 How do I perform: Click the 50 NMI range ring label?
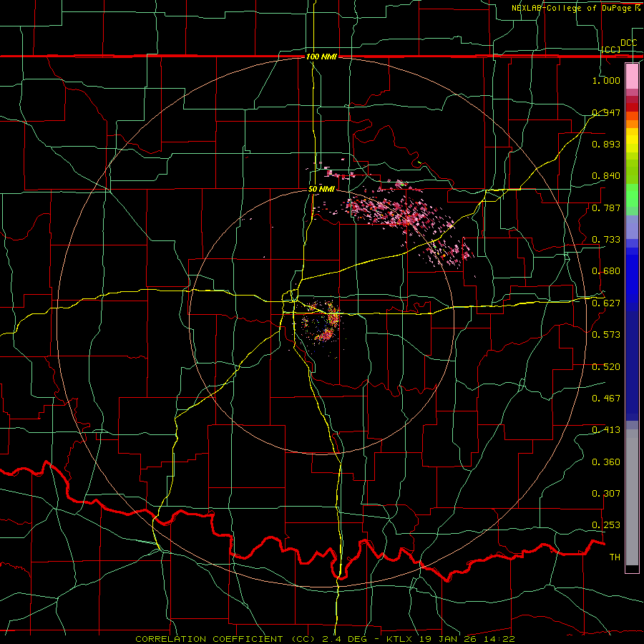tap(321, 189)
